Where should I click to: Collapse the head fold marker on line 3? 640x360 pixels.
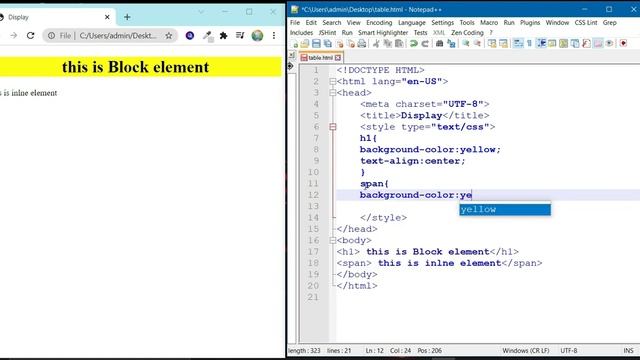(333, 93)
